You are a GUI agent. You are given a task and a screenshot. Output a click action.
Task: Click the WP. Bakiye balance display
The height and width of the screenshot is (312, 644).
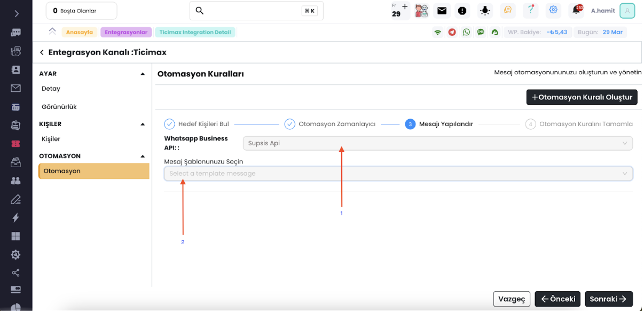(538, 32)
